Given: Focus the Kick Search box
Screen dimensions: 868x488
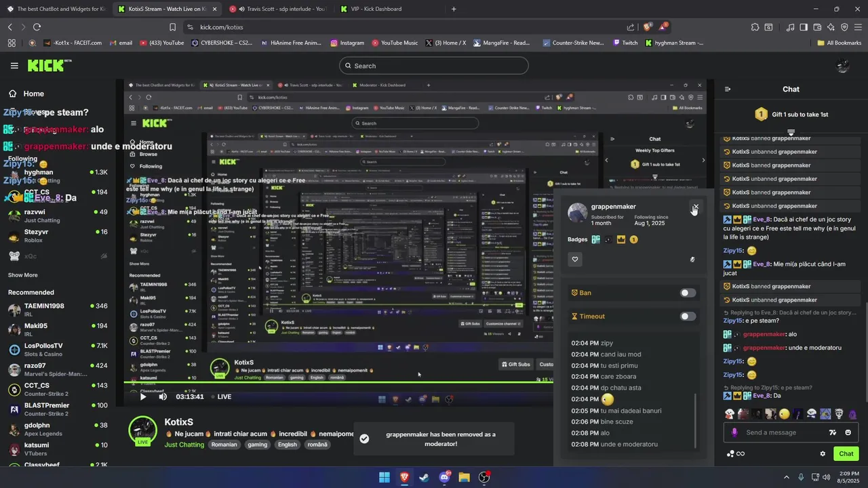Looking at the screenshot, I should tap(434, 66).
